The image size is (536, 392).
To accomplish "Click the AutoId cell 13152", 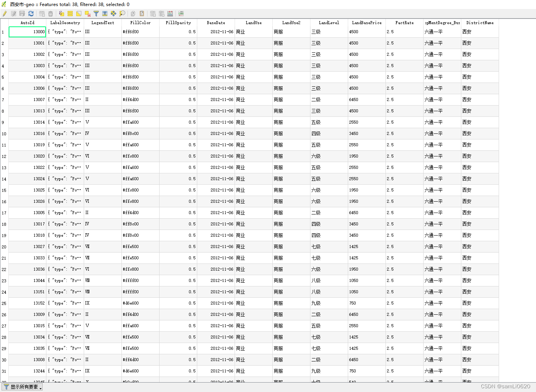I will (27, 303).
